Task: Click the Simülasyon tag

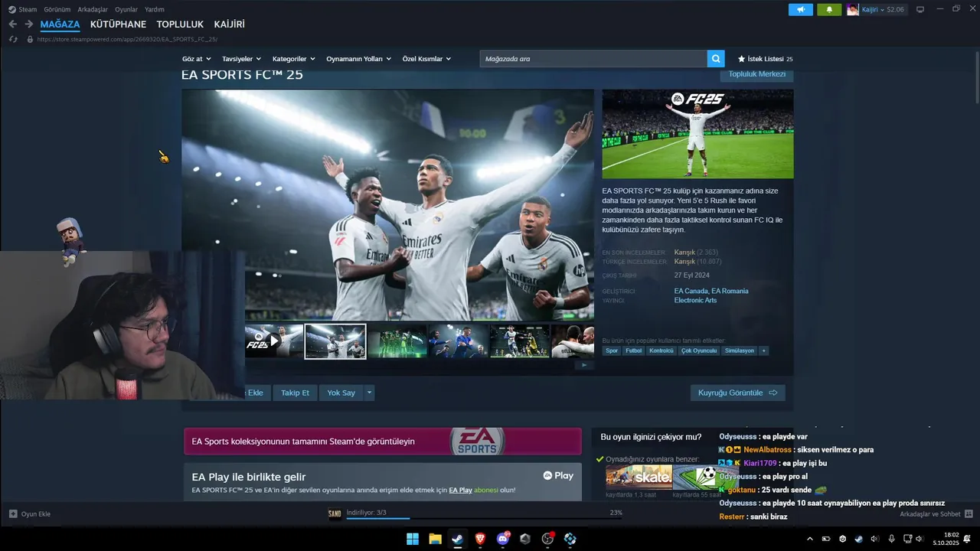Action: tap(740, 350)
